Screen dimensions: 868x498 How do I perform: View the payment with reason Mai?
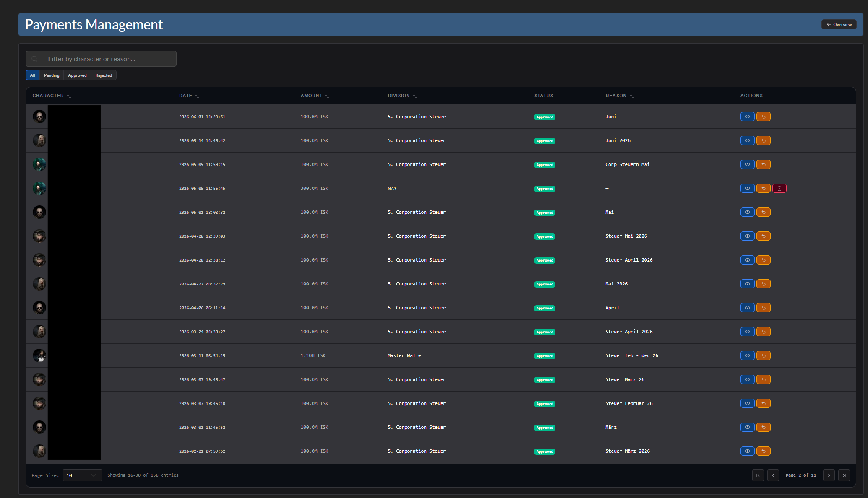pyautogui.click(x=747, y=212)
